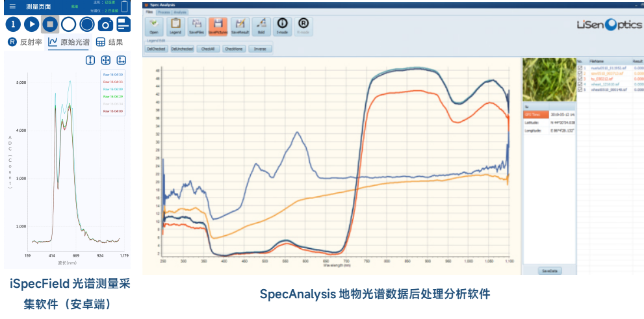Click the SaveFiles toolbar icon
This screenshot has width=644, height=319.
click(x=197, y=27)
